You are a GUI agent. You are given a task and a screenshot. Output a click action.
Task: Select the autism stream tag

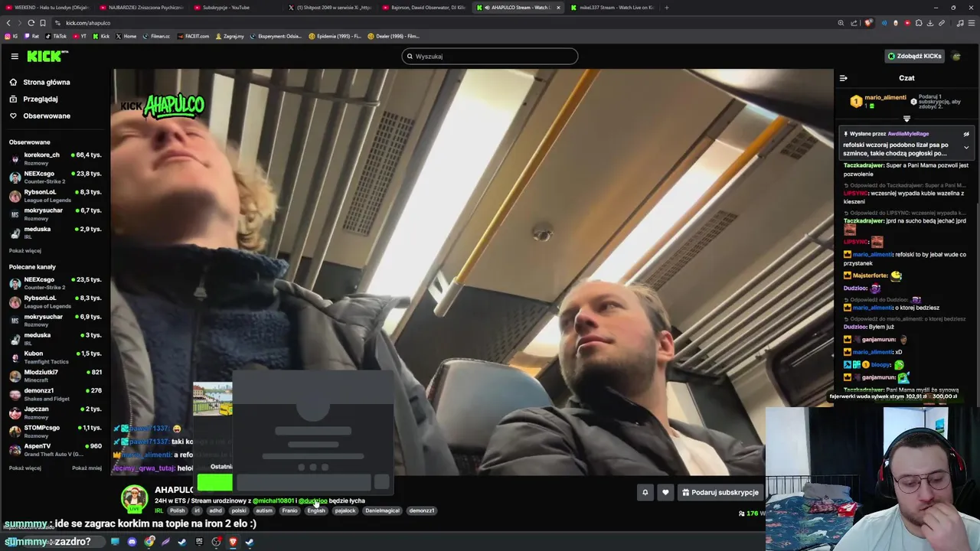(x=264, y=510)
